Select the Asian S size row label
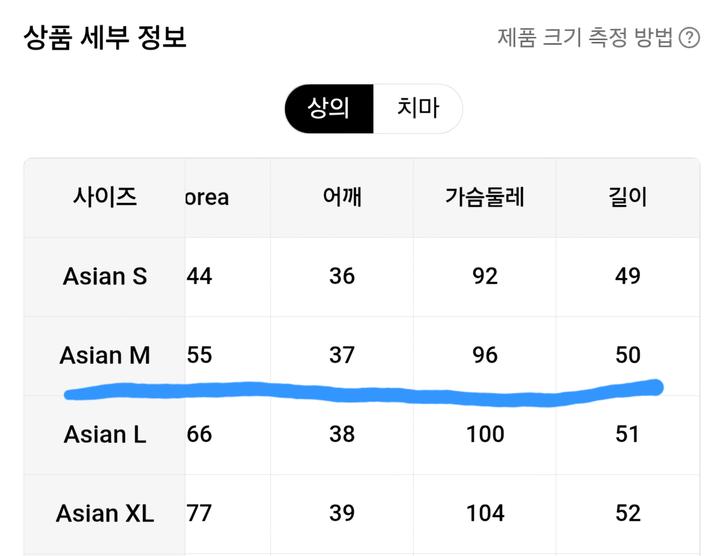Screen dimensions: 720x556 (x=104, y=276)
